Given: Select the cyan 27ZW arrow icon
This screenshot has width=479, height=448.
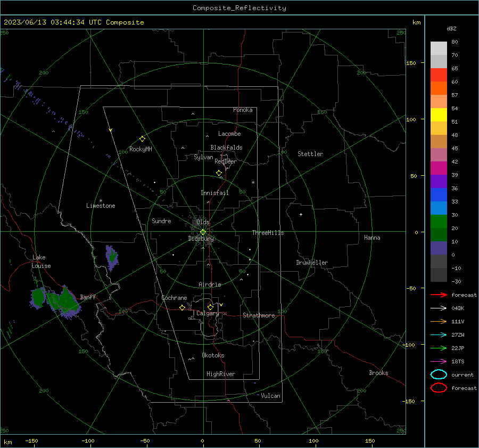Looking at the screenshot, I should pyautogui.click(x=439, y=335).
